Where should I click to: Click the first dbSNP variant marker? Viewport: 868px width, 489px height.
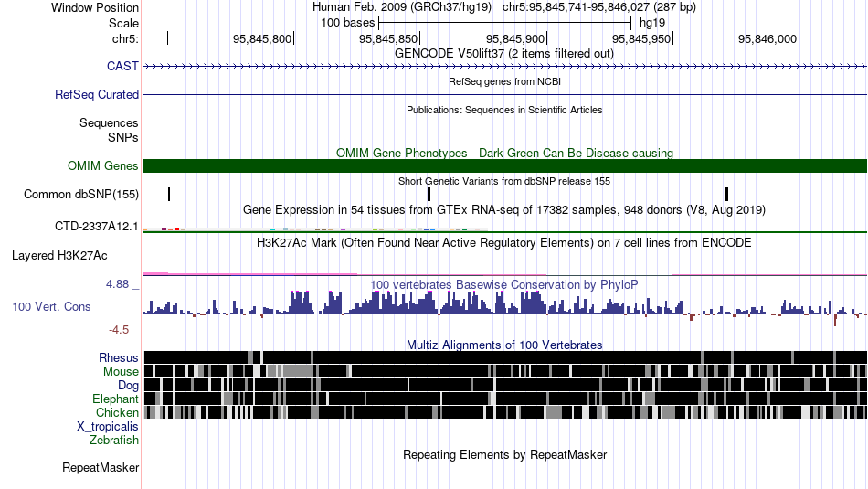tap(169, 195)
